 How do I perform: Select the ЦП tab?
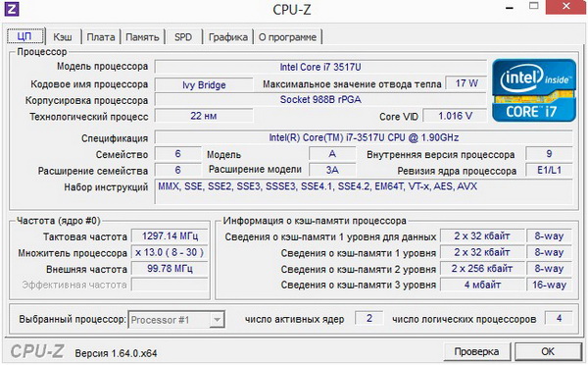[24, 36]
